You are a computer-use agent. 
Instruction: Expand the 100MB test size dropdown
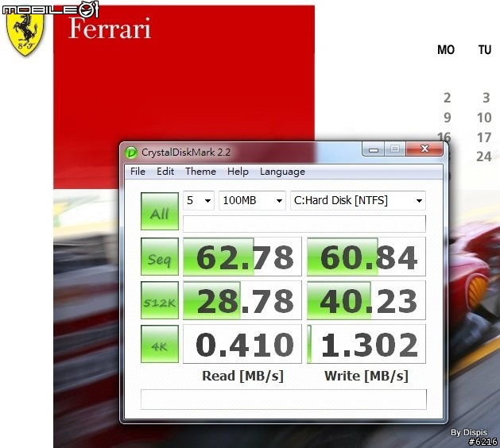(x=252, y=200)
